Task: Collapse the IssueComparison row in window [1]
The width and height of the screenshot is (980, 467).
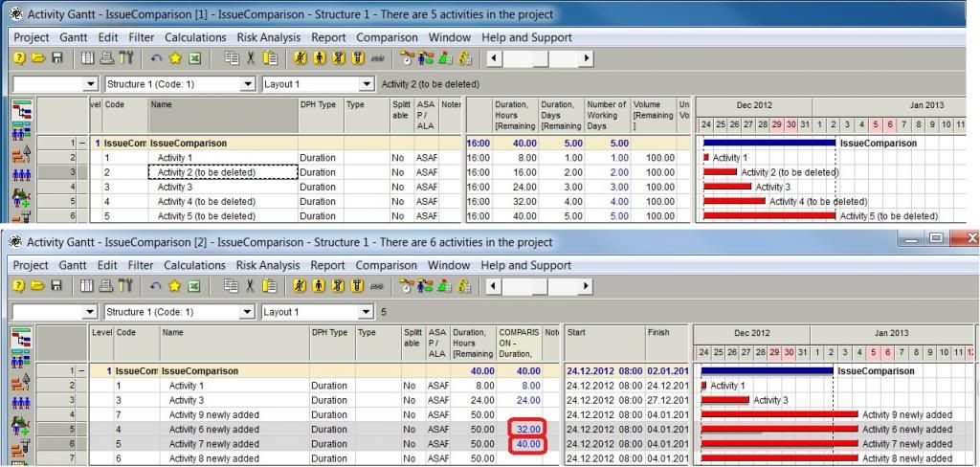Action: pos(82,144)
